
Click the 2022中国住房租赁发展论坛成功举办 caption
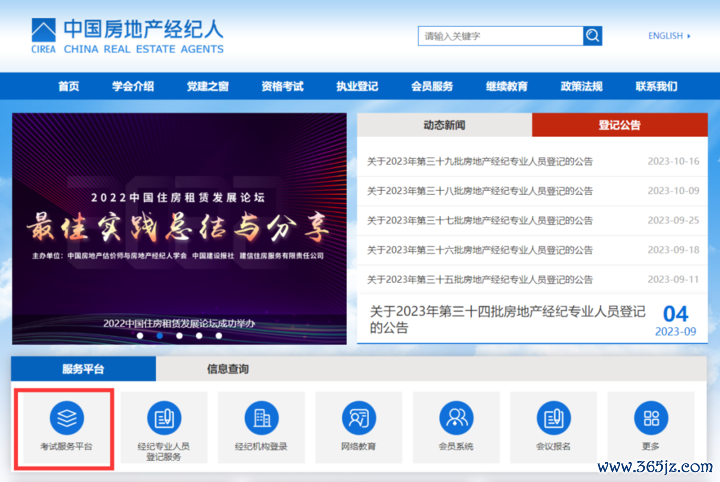click(179, 323)
